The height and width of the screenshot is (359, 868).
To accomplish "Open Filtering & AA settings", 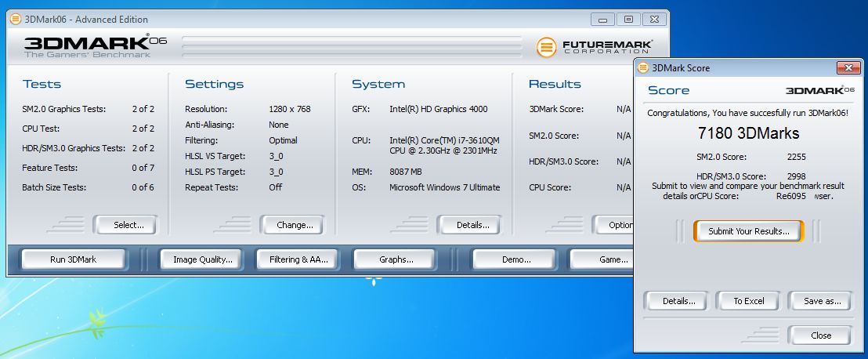I will 295,259.
